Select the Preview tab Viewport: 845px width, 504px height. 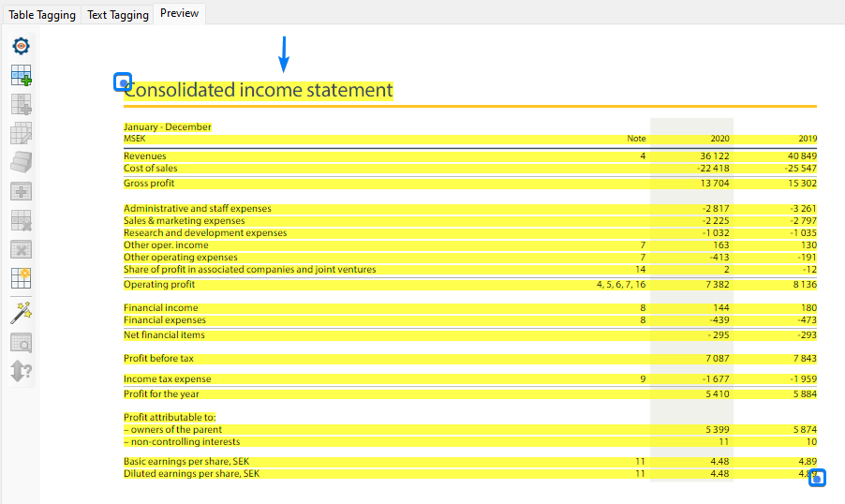pyautogui.click(x=180, y=13)
